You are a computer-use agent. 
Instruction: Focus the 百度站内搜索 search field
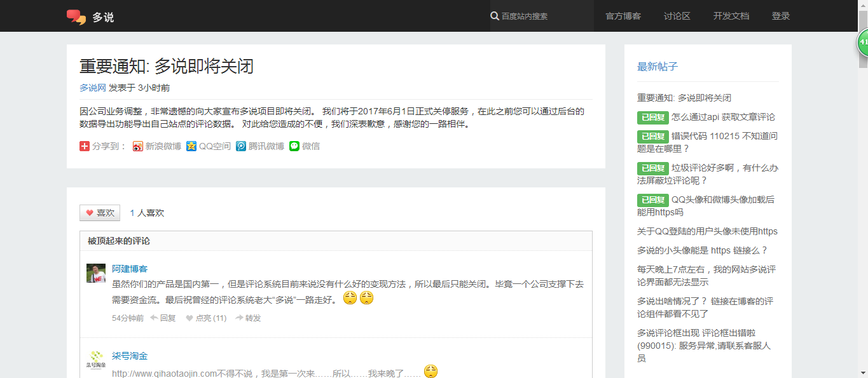click(544, 16)
